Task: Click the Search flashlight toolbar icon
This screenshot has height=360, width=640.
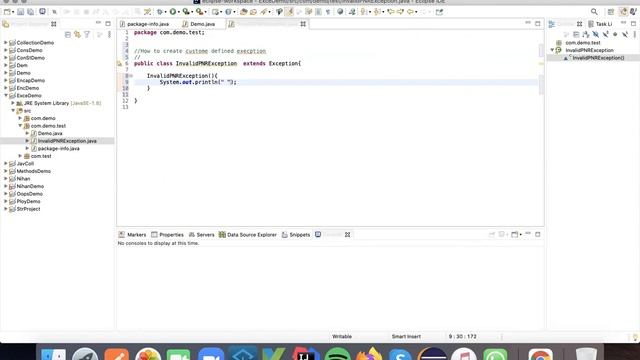Action: pyautogui.click(x=264, y=12)
